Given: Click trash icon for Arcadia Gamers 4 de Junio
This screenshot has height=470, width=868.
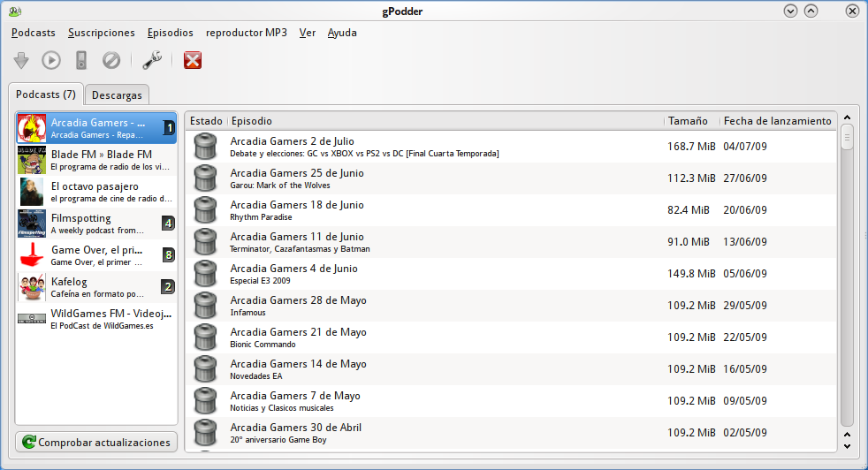Looking at the screenshot, I should (205, 274).
